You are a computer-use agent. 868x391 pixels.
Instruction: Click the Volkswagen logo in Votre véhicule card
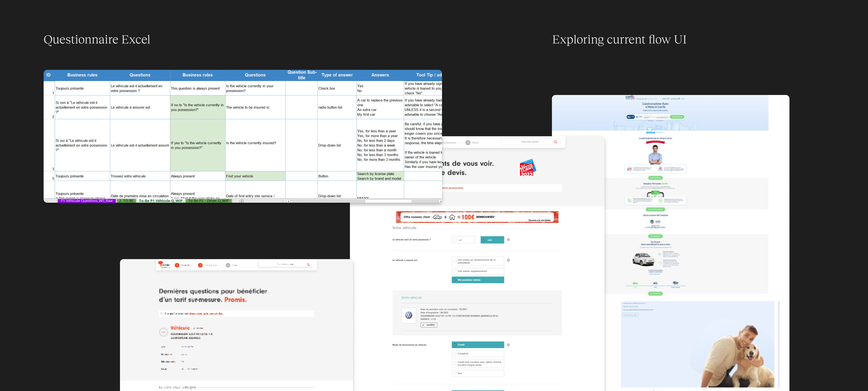[x=409, y=315]
